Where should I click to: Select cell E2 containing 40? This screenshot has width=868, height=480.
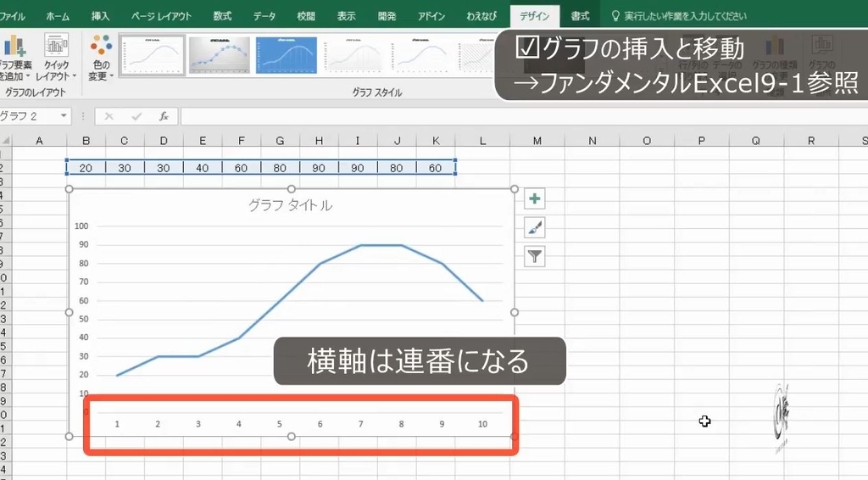202,168
